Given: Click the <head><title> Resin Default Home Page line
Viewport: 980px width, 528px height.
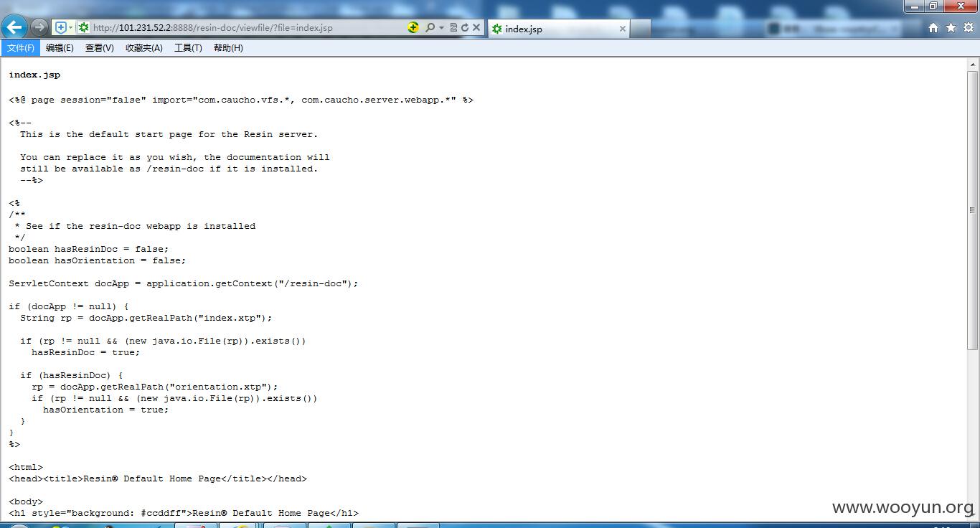Looking at the screenshot, I should click(158, 478).
